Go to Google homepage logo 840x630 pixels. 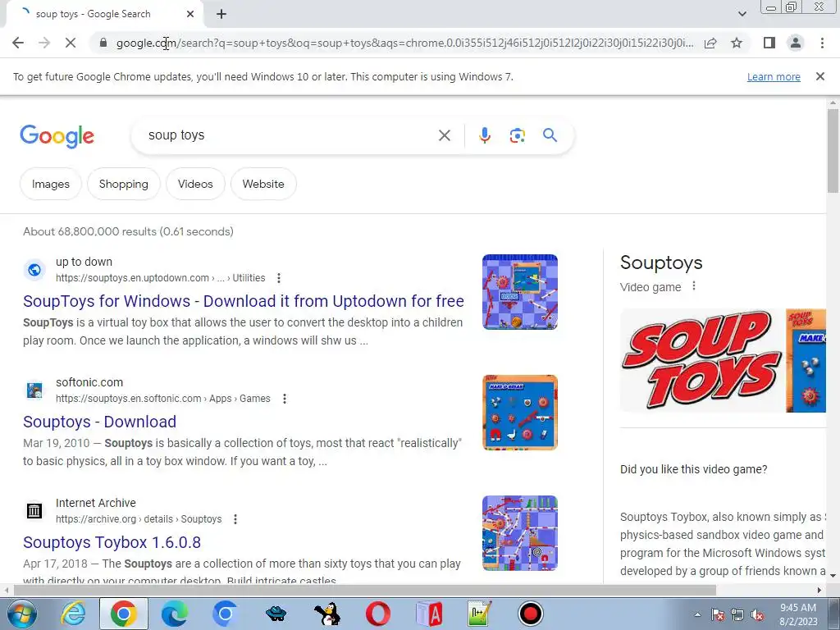[57, 136]
